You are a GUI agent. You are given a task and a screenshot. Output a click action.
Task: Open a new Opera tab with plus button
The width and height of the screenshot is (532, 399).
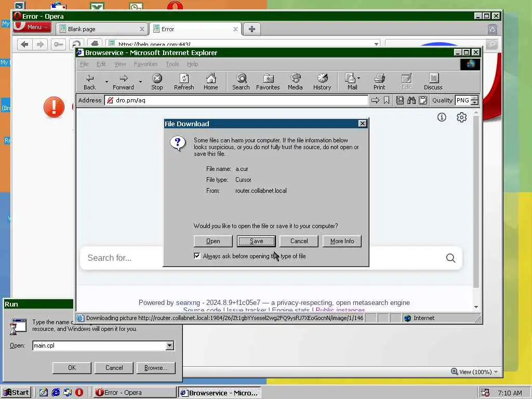click(252, 29)
